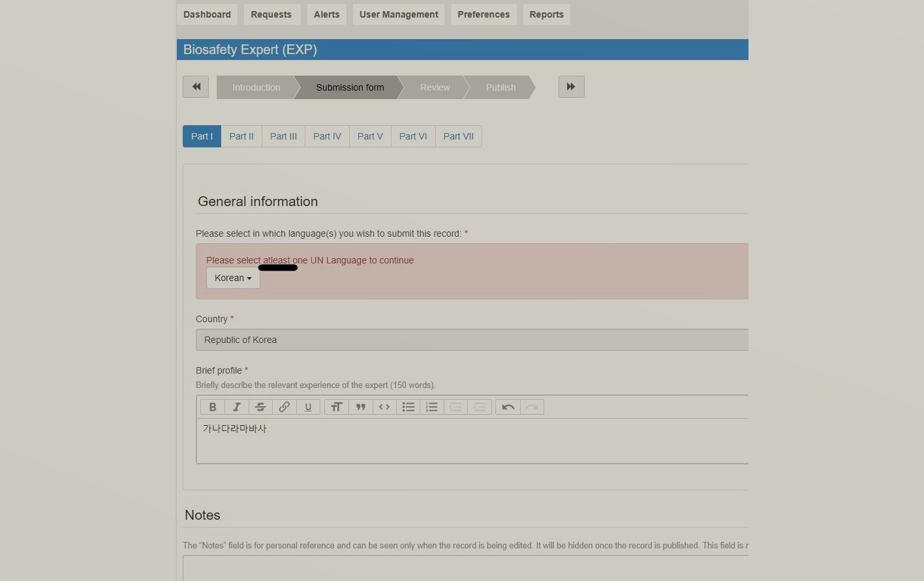Go to previous step with double-left arrow
Viewport: 924px width, 581px height.
coord(196,87)
